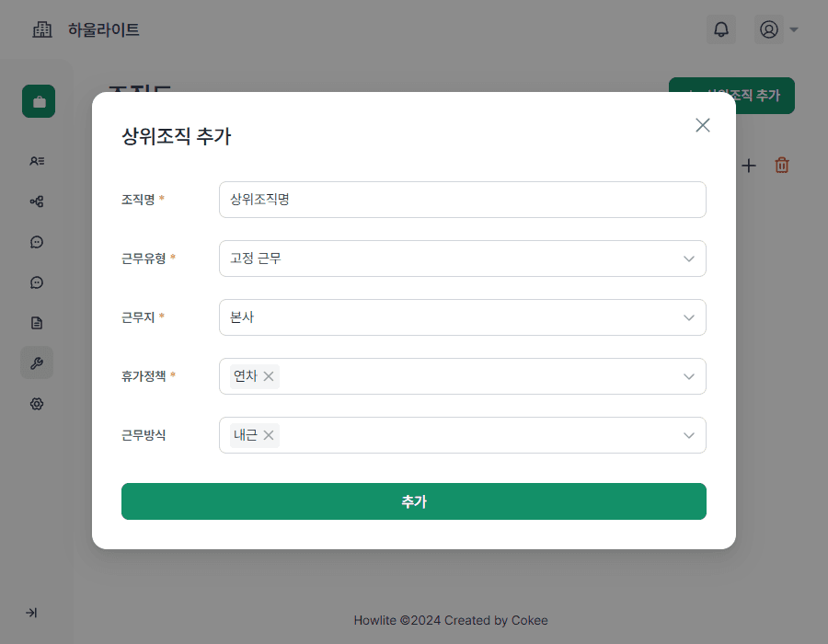Select the green briefcase workspace icon in sidebar
Viewport: 828px width, 644px height.
[x=38, y=101]
